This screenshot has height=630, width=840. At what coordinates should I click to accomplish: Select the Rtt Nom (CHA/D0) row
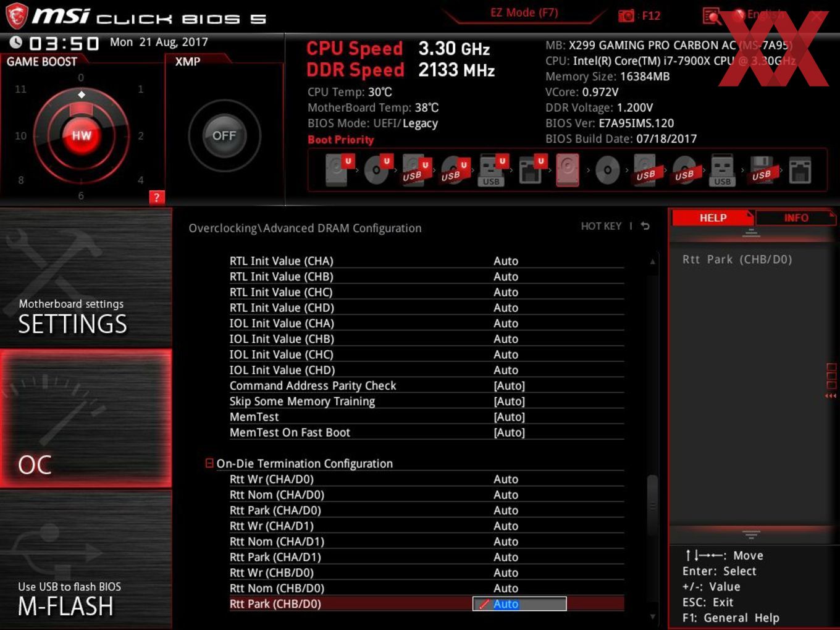(x=426, y=495)
